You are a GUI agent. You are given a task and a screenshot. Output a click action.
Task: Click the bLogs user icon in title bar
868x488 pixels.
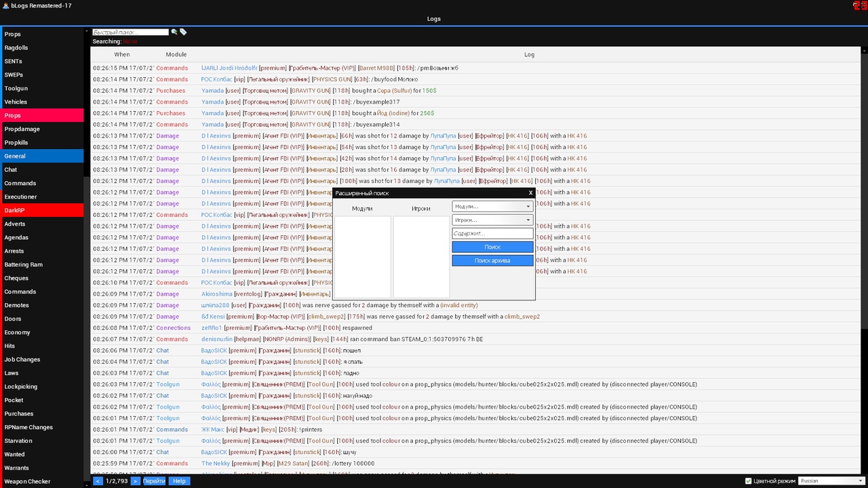5,5
